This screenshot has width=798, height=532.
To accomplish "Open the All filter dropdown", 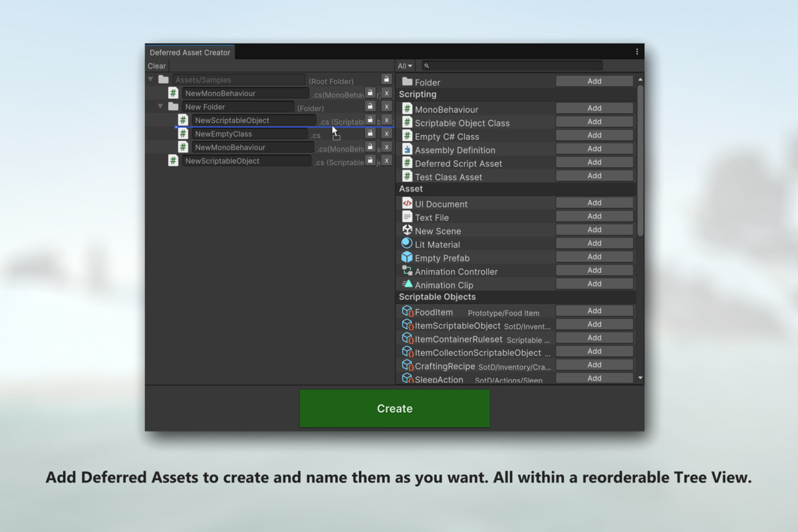I will (404, 66).
